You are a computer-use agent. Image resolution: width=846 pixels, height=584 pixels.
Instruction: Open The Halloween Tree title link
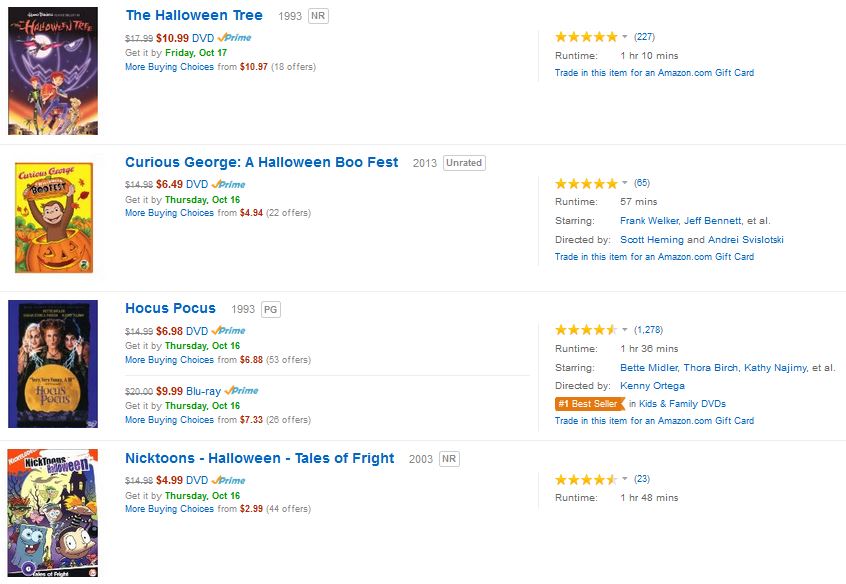pyautogui.click(x=194, y=15)
